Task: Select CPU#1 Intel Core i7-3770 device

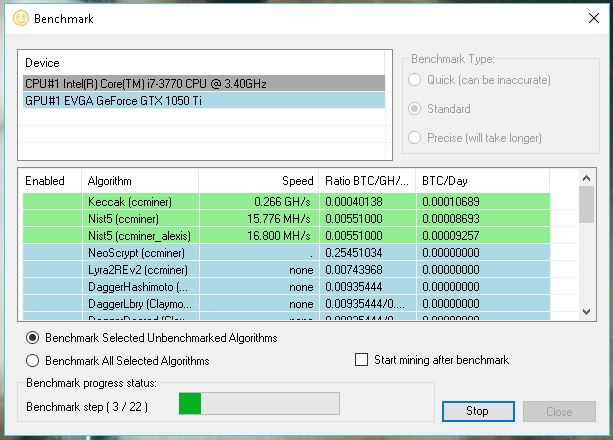Action: pos(204,83)
